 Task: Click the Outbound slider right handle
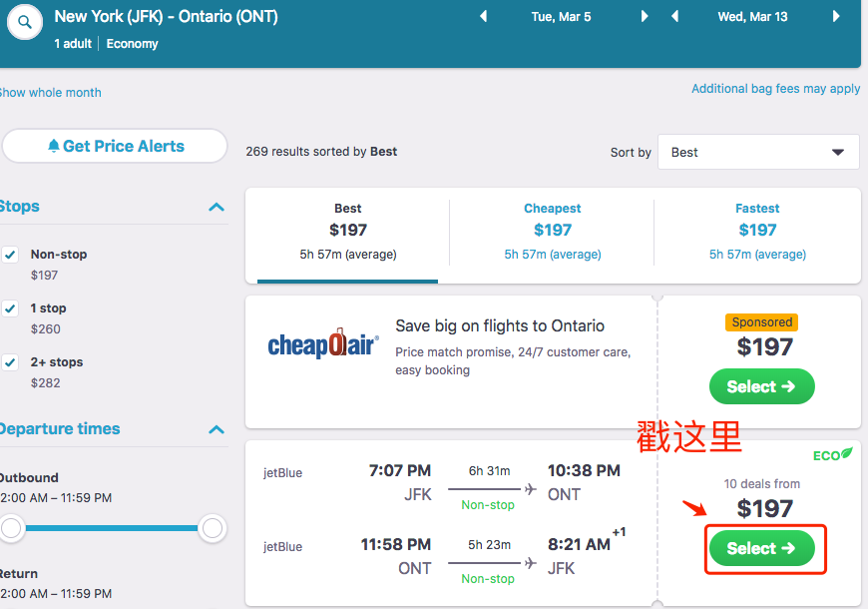(x=213, y=528)
